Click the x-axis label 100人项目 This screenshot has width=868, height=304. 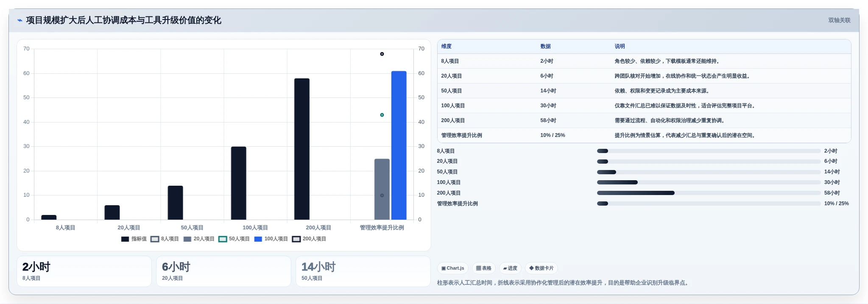coord(255,228)
